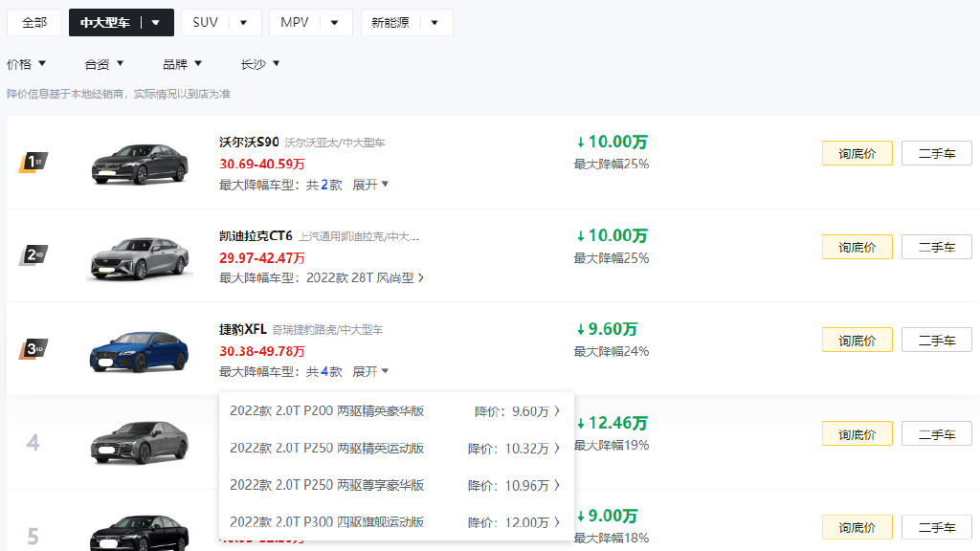Click the 12.46万 price drop value
The image size is (980, 551).
tap(612, 423)
